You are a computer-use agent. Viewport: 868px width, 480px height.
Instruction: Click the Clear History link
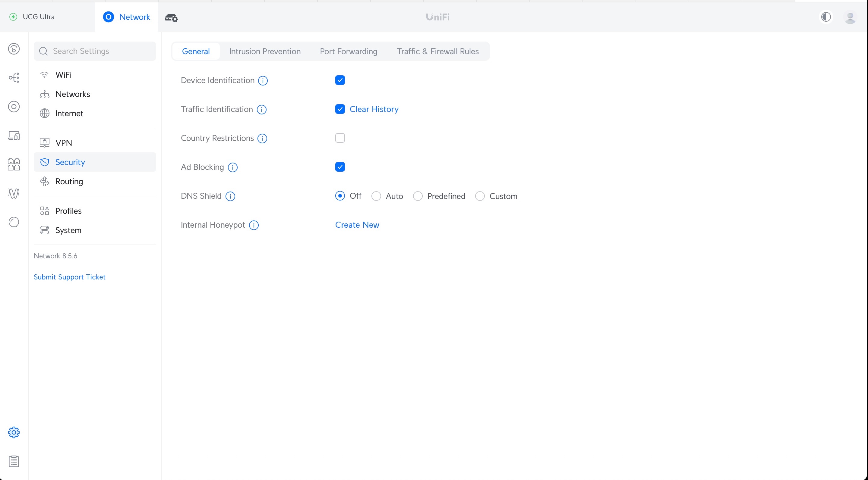[x=374, y=109]
